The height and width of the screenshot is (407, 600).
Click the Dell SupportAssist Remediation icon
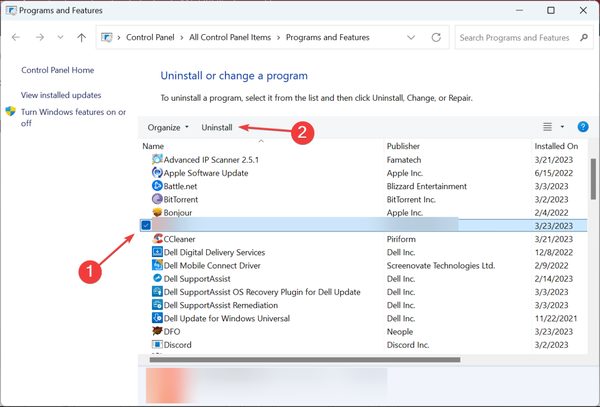157,305
